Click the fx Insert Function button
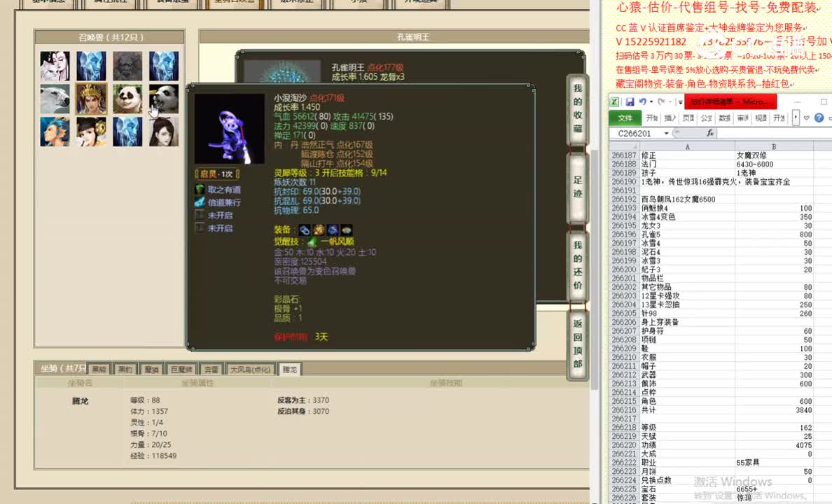 [x=709, y=133]
